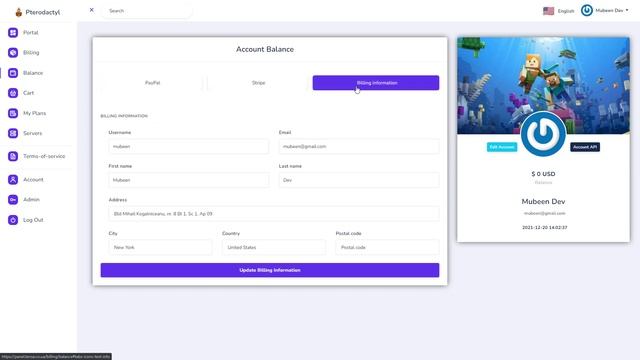This screenshot has height=360, width=640.
Task: Click the 2021-12-20 date text
Action: [x=544, y=227]
